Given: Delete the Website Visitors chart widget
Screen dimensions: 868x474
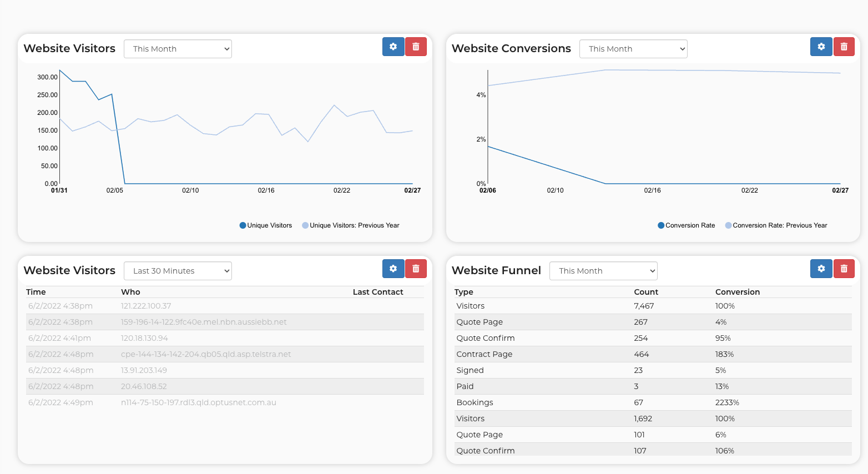Looking at the screenshot, I should 416,47.
